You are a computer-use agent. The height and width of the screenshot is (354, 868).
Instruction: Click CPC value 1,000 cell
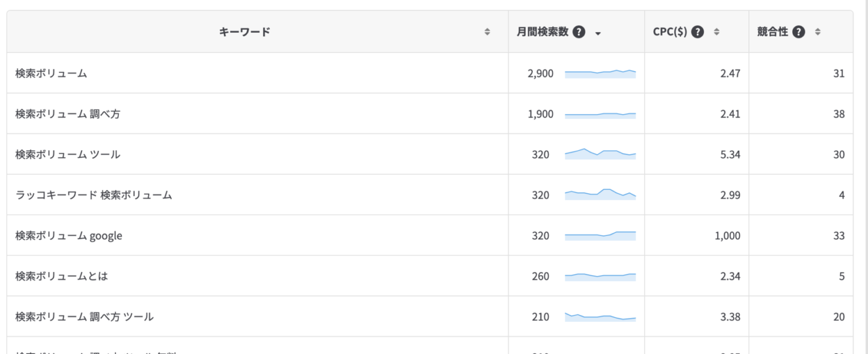tap(728, 236)
